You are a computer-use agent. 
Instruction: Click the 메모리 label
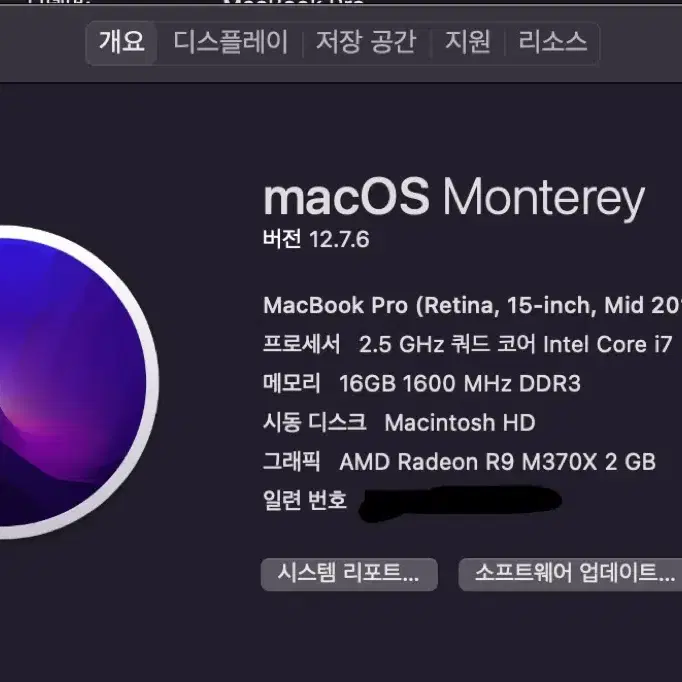(292, 384)
